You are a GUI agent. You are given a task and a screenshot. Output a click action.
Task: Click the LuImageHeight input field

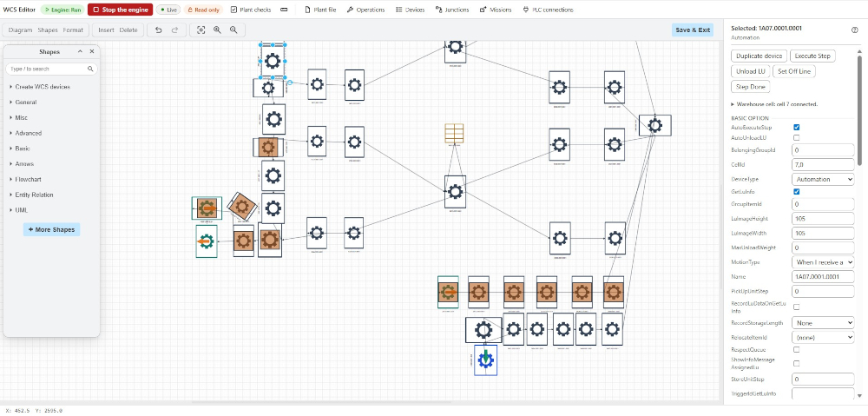click(823, 219)
